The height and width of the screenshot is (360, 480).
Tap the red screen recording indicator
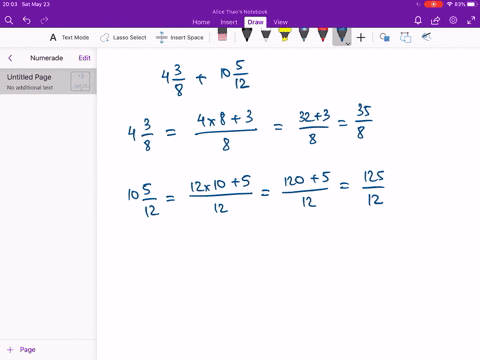433,4
